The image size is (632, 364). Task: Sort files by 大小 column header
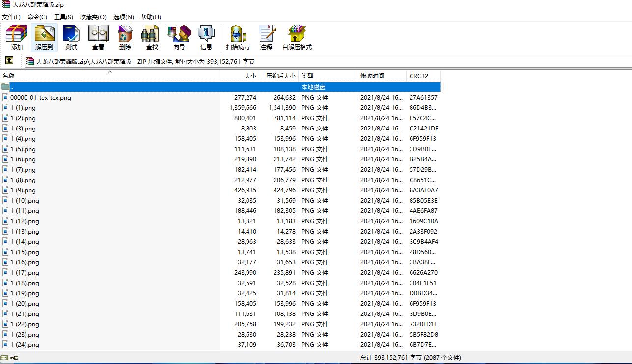pos(250,76)
